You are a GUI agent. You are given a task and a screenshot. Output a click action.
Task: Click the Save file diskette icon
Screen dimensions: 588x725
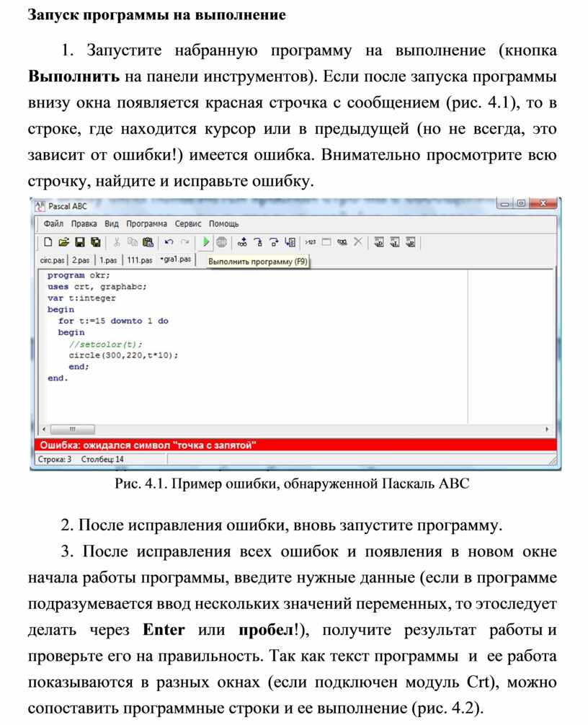[79, 242]
